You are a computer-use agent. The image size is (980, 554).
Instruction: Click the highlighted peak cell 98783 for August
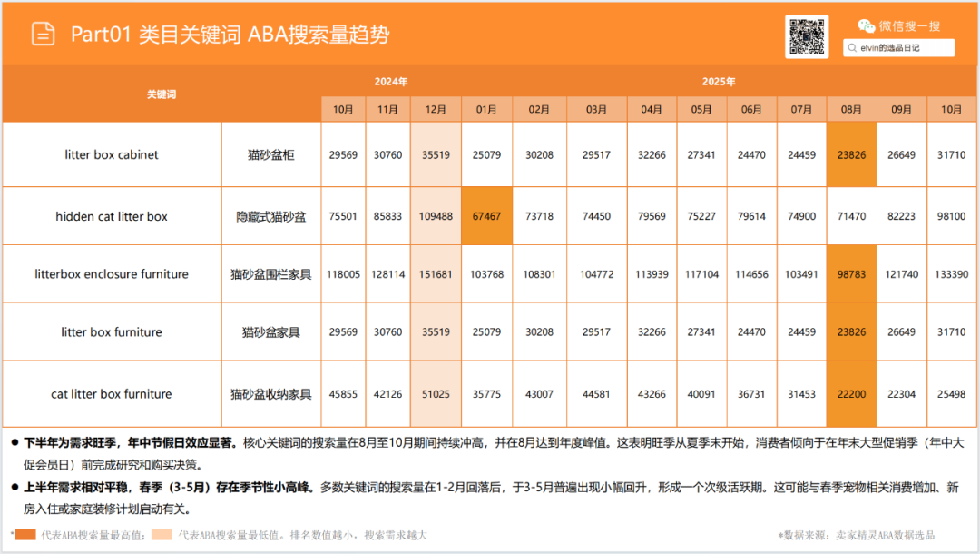click(x=851, y=273)
